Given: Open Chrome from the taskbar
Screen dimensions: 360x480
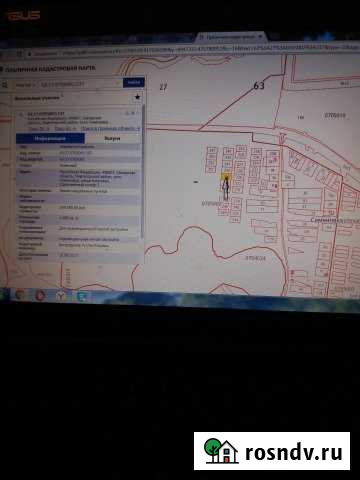Looking at the screenshot, I should (20, 295).
